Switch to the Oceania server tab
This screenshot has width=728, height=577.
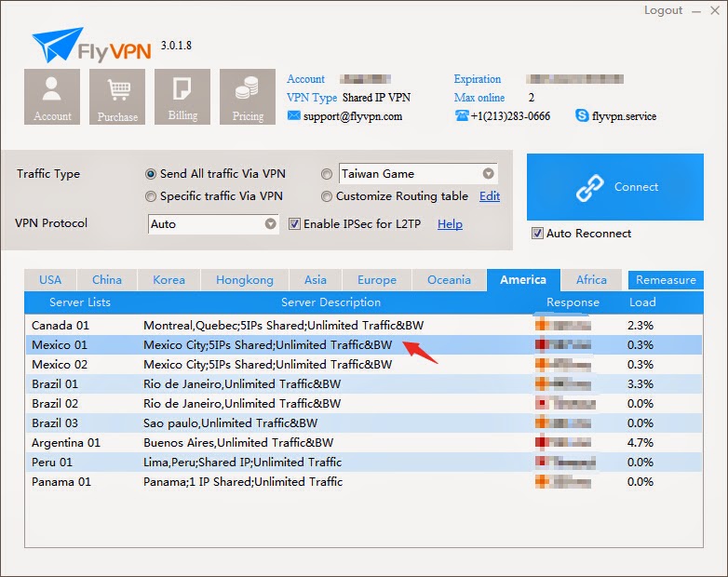(x=449, y=280)
